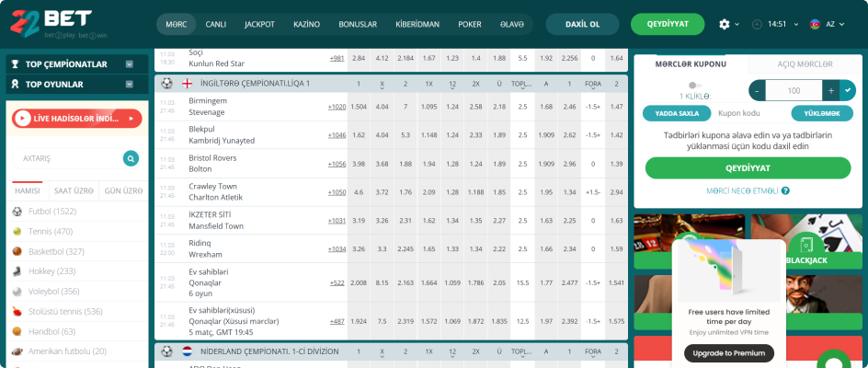Select the Basketbol ball icon
The width and height of the screenshot is (868, 368).
17,251
